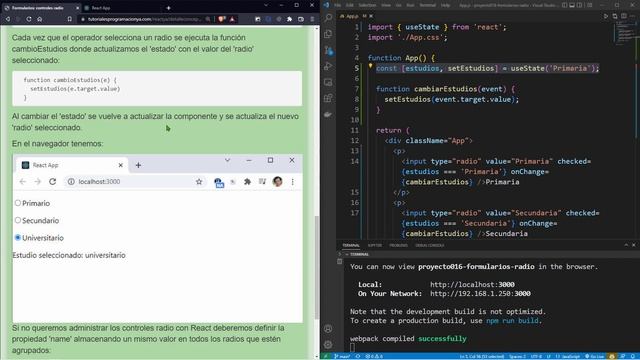The width and height of the screenshot is (640, 360).
Task: Open VS Code Manage settings gear
Action: pos(328,344)
